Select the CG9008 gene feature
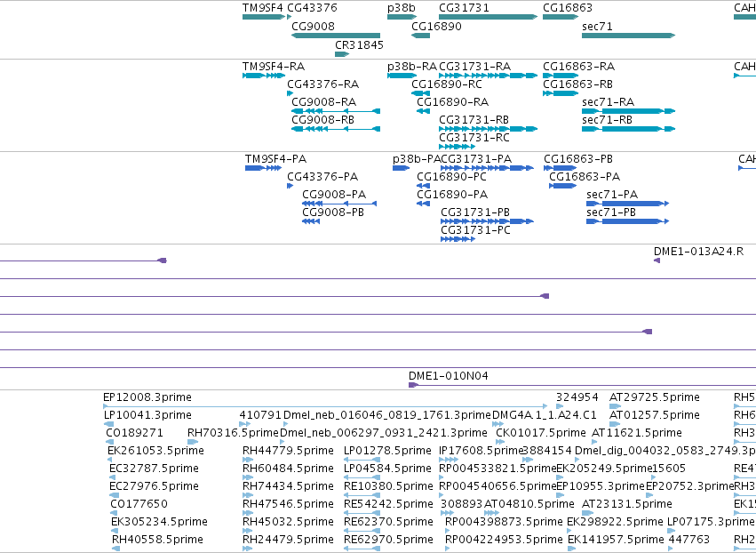 (x=336, y=36)
